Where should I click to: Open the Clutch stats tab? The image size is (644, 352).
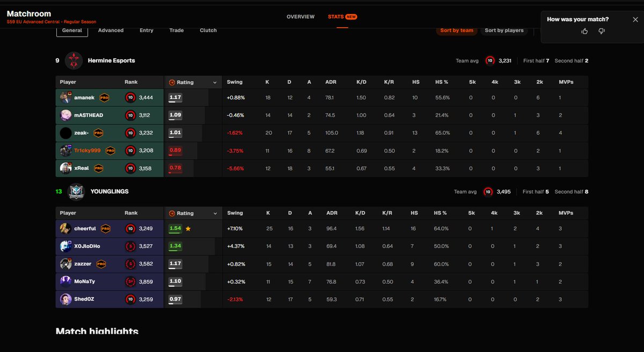coord(208,31)
